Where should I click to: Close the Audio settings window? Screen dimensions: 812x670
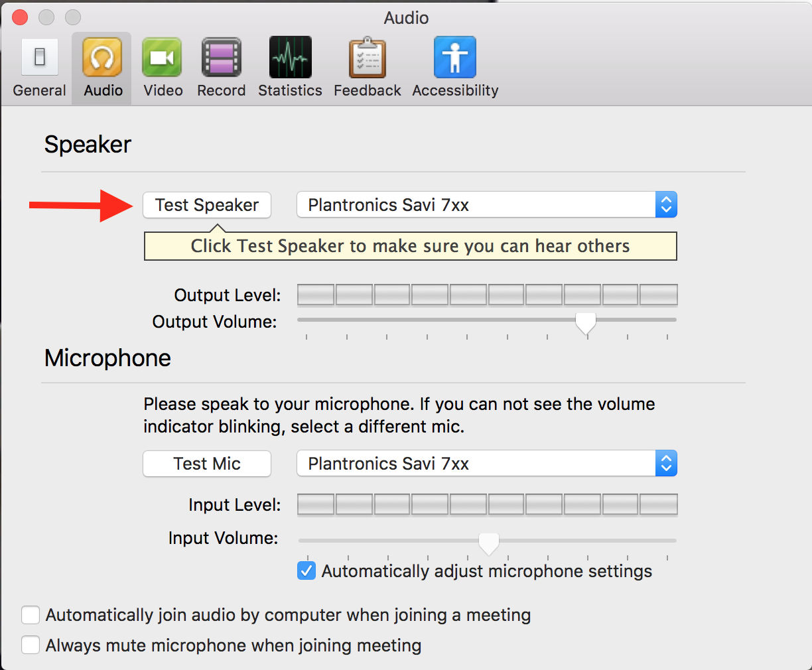pyautogui.click(x=20, y=17)
